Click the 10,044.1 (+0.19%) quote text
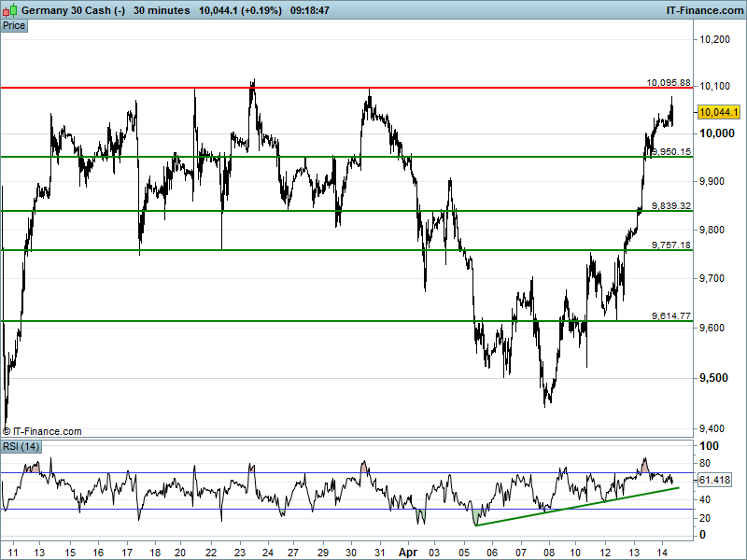Image resolution: width=747 pixels, height=560 pixels. (240, 10)
